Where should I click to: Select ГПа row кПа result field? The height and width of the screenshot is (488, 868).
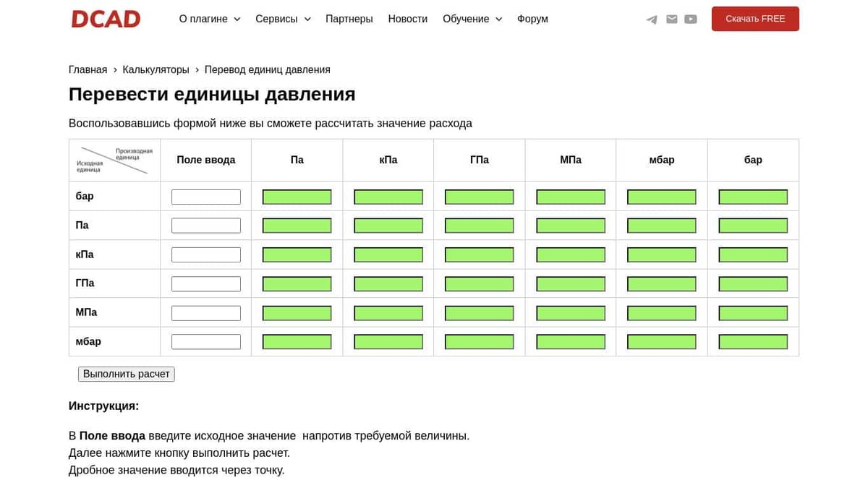coord(388,283)
